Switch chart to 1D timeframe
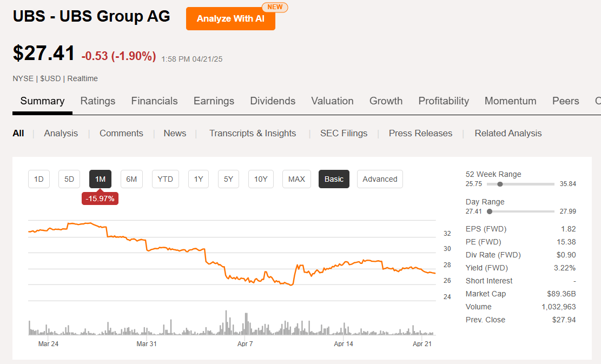Image resolution: width=601 pixels, height=364 pixels. (38, 179)
